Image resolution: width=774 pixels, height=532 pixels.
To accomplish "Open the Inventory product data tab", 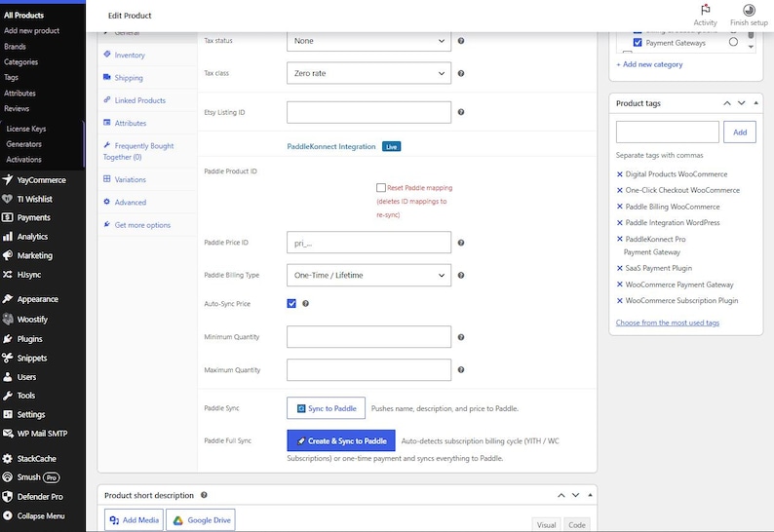I will [x=147, y=55].
